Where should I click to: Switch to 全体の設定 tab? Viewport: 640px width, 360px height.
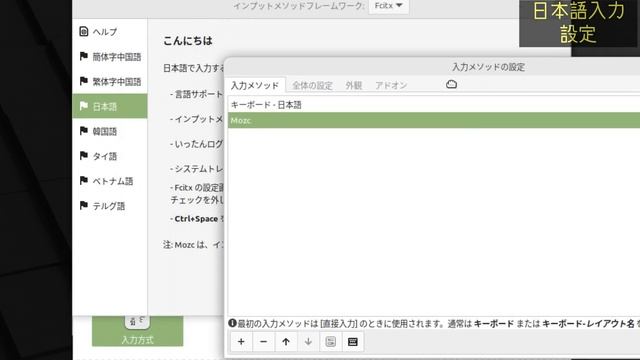(x=312, y=85)
